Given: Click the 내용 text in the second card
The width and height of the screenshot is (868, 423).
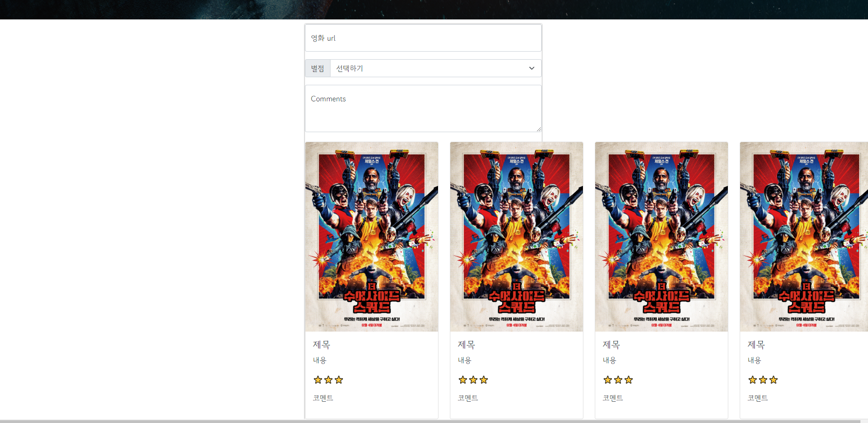Looking at the screenshot, I should coord(465,360).
